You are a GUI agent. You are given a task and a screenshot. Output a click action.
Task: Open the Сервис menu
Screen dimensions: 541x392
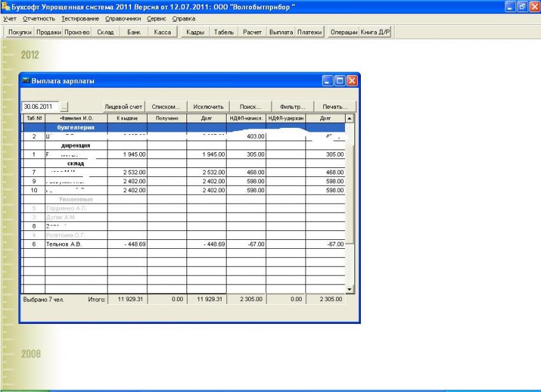tap(157, 18)
